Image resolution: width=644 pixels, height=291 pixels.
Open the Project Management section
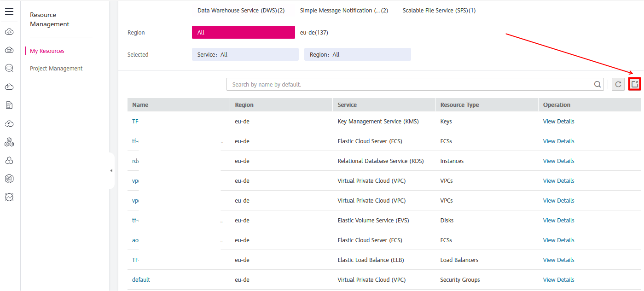tap(56, 68)
